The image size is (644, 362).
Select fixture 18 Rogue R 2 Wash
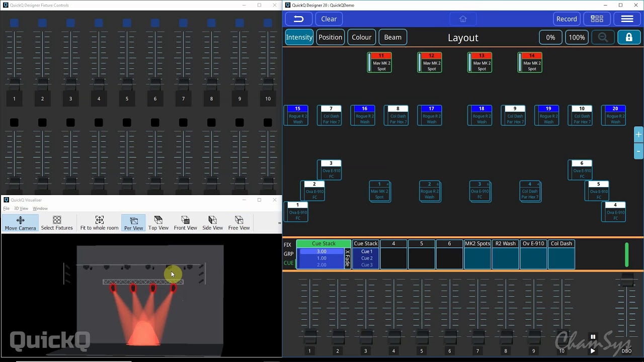[480, 115]
